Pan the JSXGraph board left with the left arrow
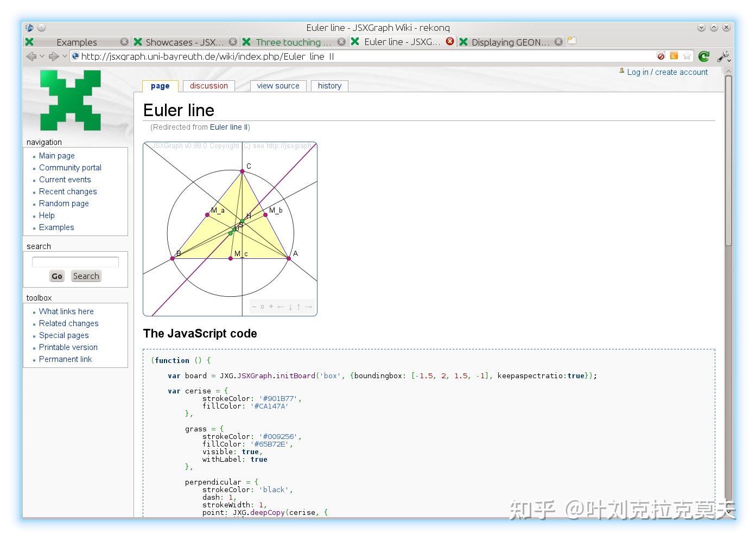The height and width of the screenshot is (541, 756). 281,307
